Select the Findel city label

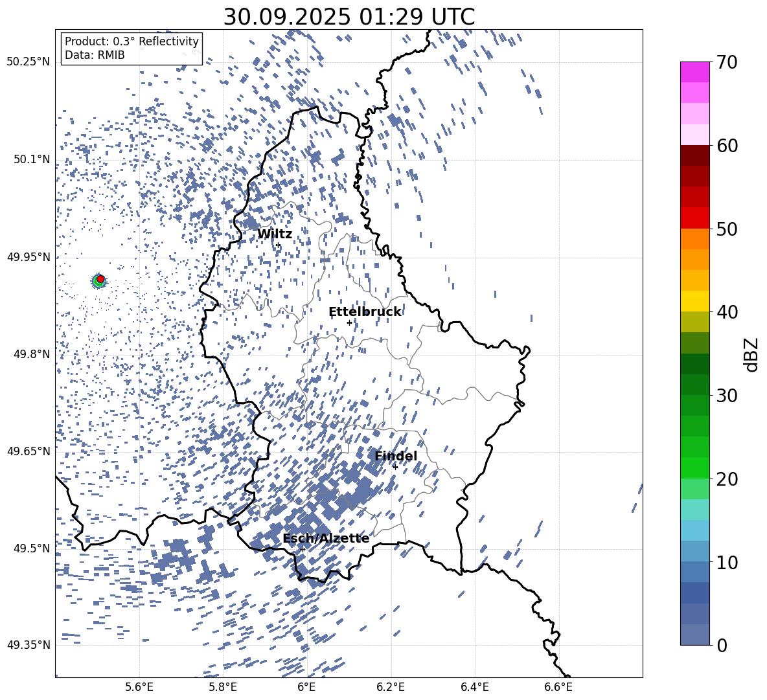coord(396,457)
